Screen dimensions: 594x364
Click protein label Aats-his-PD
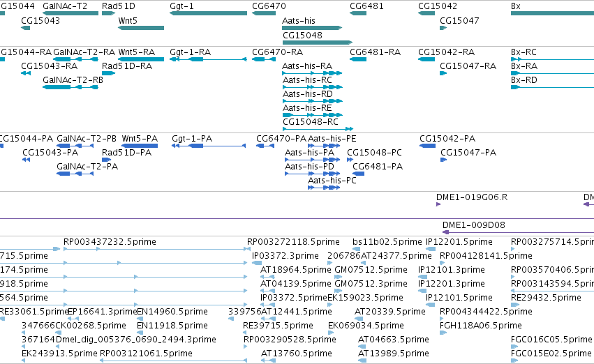pos(309,167)
